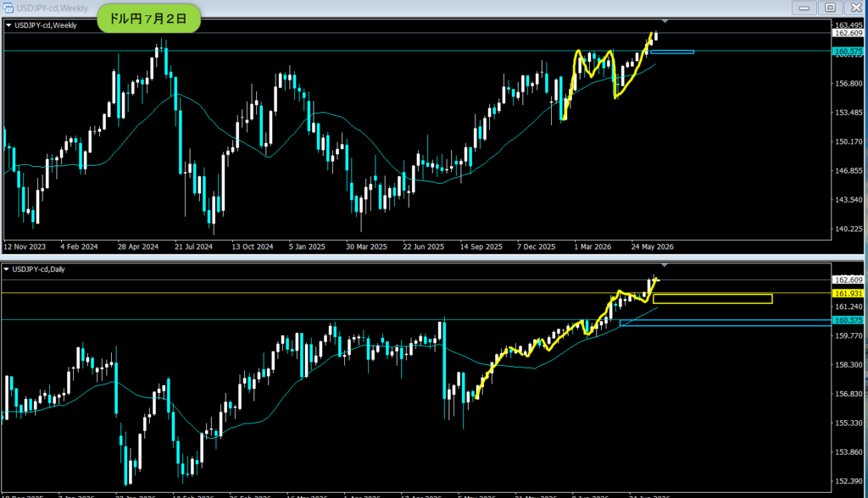Viewport: 868px width, 498px height.
Task: Click the 155.330 price on Daily scale
Action: tap(848, 423)
